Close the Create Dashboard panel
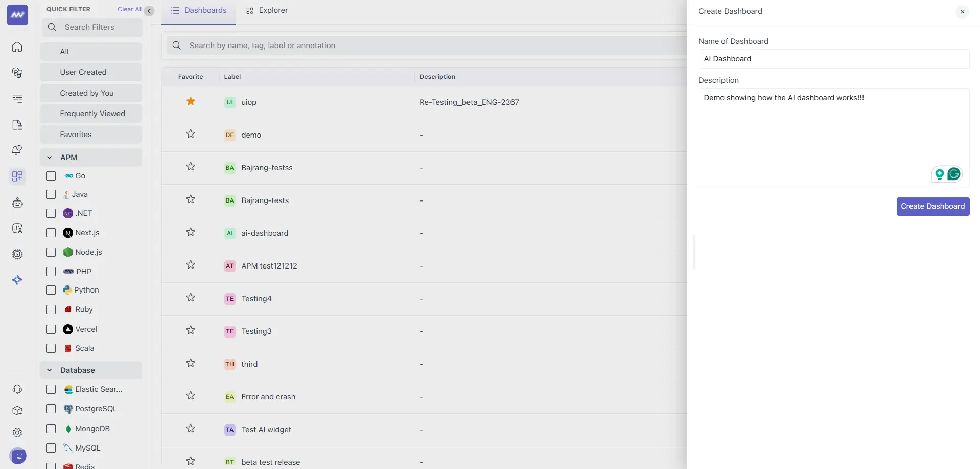Viewport: 980px width, 469px height. pyautogui.click(x=962, y=12)
